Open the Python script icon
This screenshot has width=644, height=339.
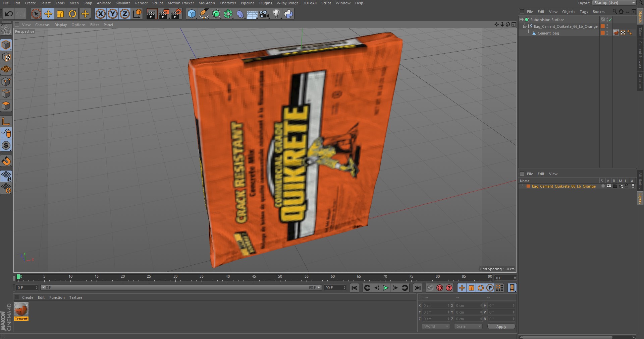tap(288, 14)
